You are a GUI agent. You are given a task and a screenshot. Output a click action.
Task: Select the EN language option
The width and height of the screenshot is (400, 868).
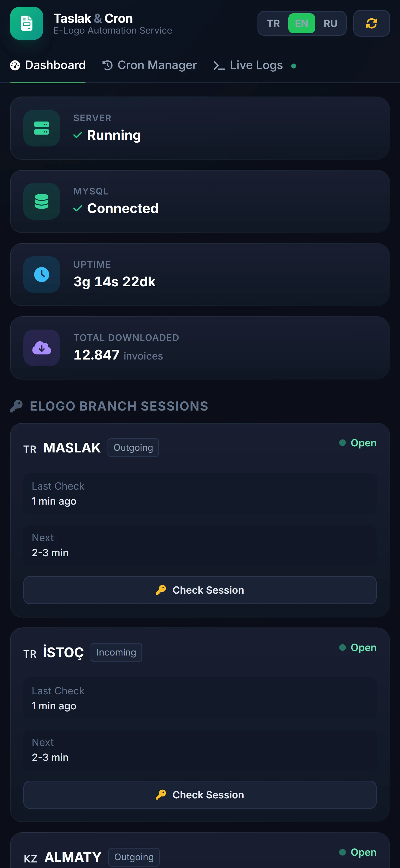[x=301, y=23]
